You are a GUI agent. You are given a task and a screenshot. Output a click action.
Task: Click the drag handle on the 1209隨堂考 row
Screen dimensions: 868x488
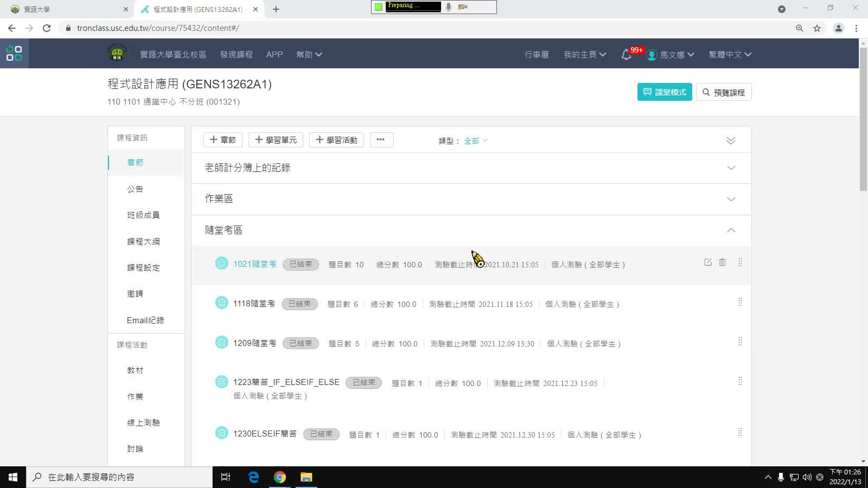[x=740, y=342]
